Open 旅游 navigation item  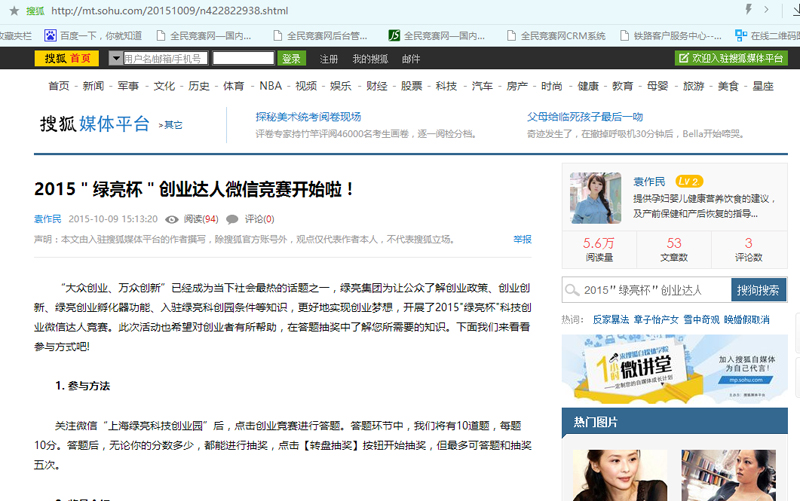(x=693, y=86)
